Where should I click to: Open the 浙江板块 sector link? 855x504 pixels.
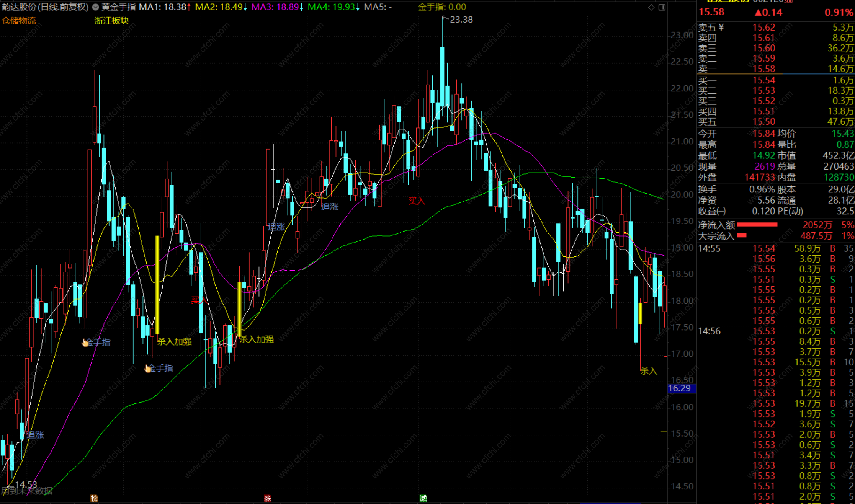[111, 21]
